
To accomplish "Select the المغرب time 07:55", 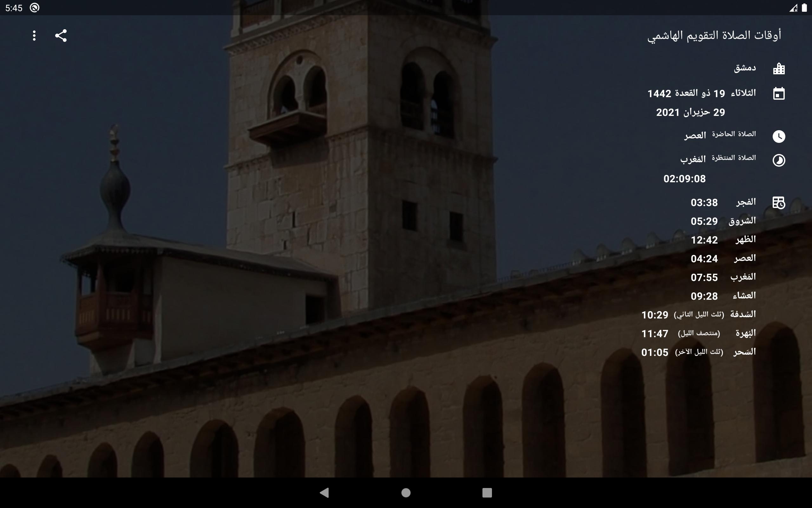I will click(704, 277).
